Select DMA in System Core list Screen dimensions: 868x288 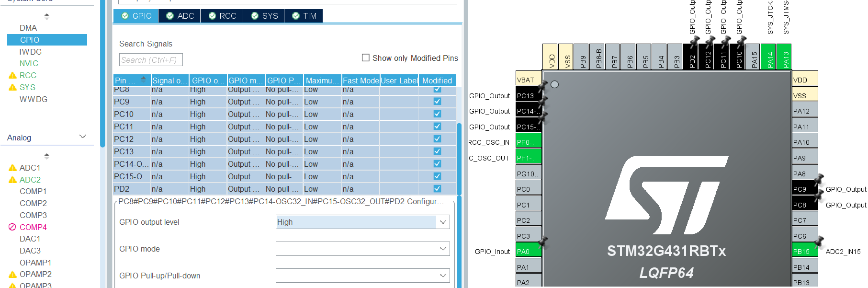coord(28,28)
